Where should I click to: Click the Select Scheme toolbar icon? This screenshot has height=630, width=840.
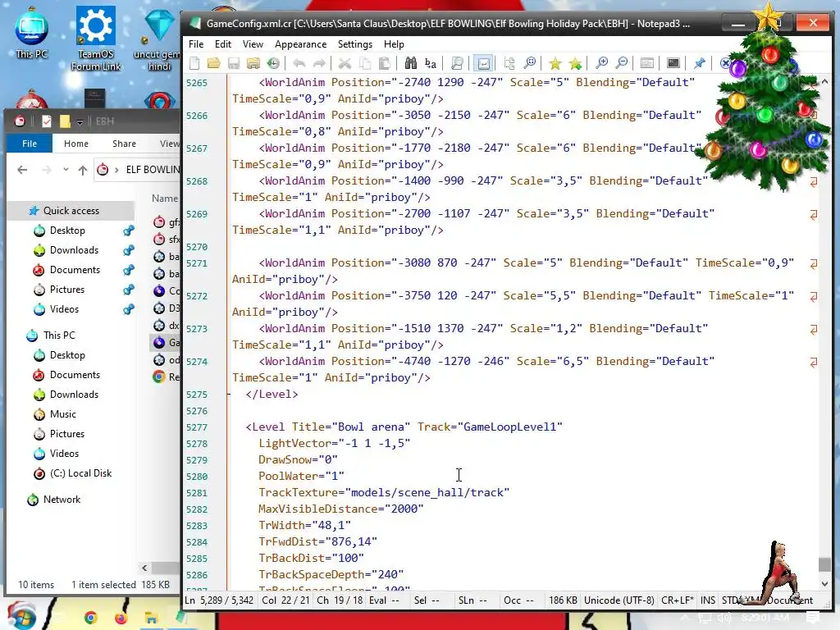[647, 64]
